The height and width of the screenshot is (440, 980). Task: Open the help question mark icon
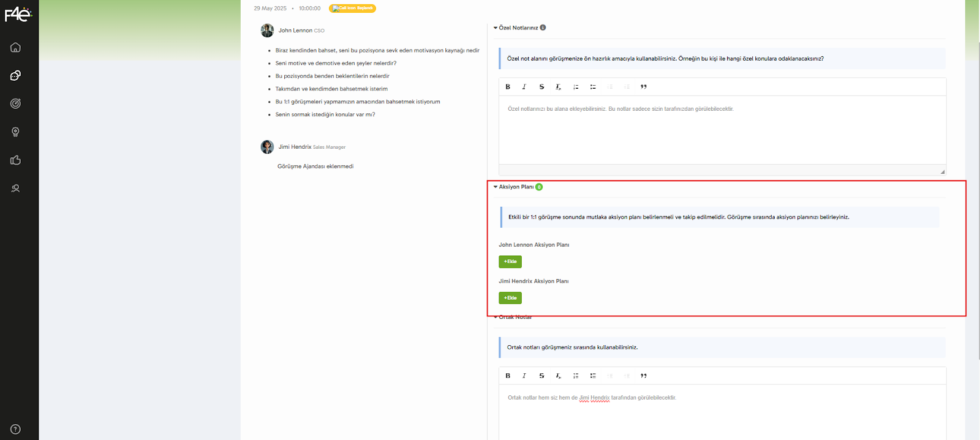pyautogui.click(x=16, y=429)
